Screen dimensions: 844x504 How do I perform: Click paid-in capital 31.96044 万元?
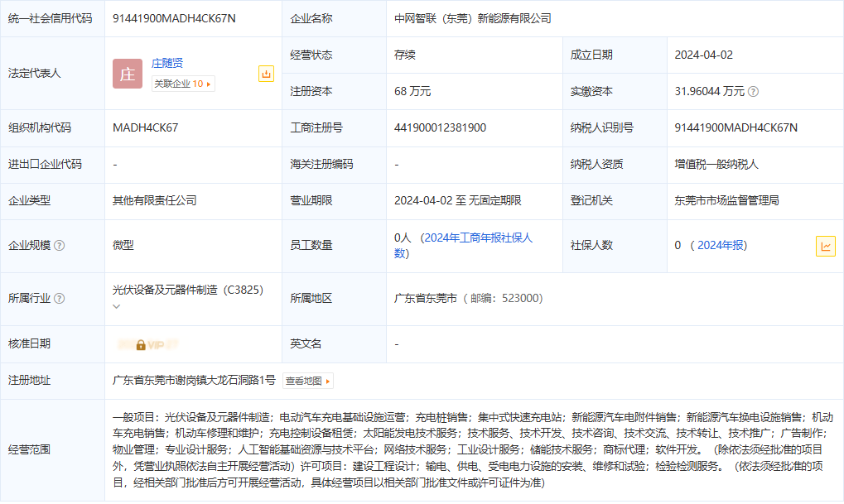[710, 91]
